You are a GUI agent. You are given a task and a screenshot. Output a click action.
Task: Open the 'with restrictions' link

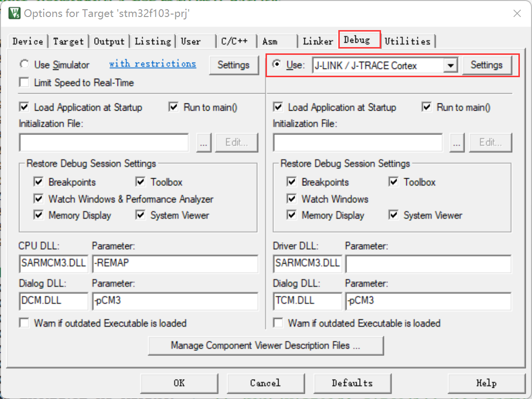click(x=152, y=64)
